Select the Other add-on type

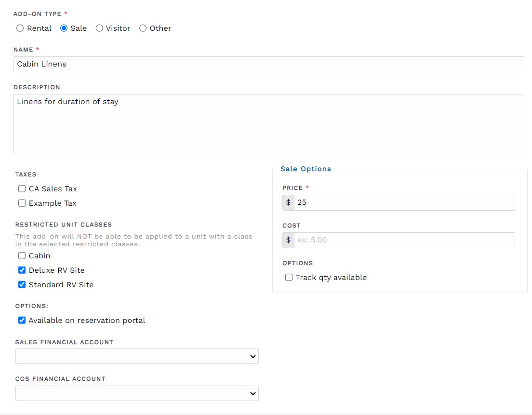143,28
